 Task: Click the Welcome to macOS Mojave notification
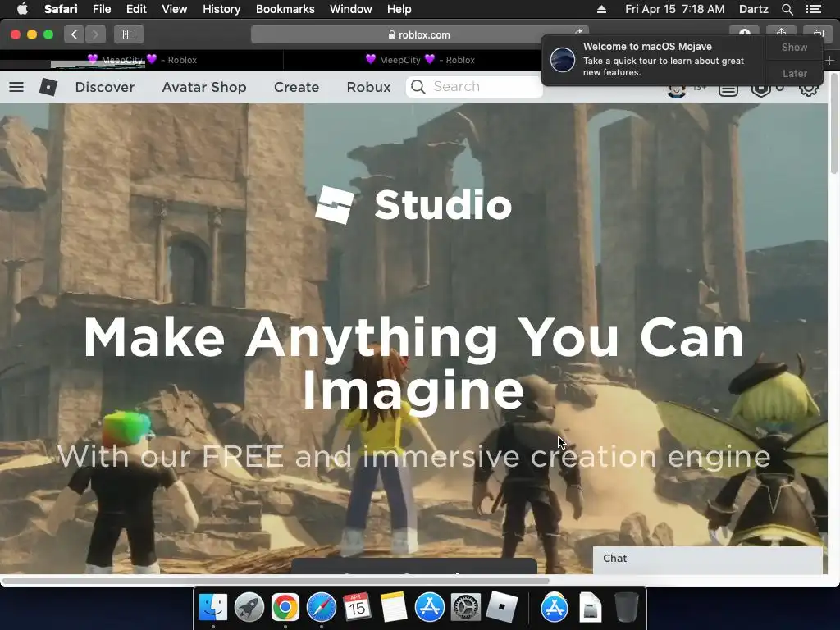pyautogui.click(x=653, y=59)
